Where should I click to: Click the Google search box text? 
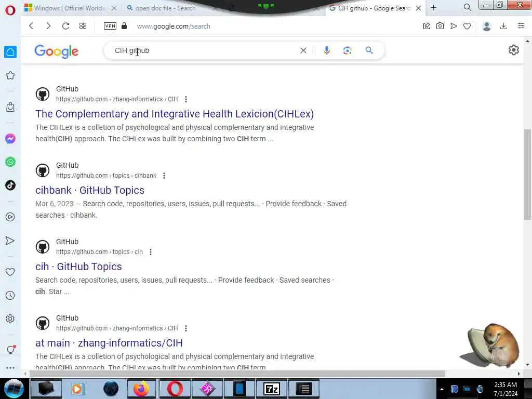tap(132, 50)
